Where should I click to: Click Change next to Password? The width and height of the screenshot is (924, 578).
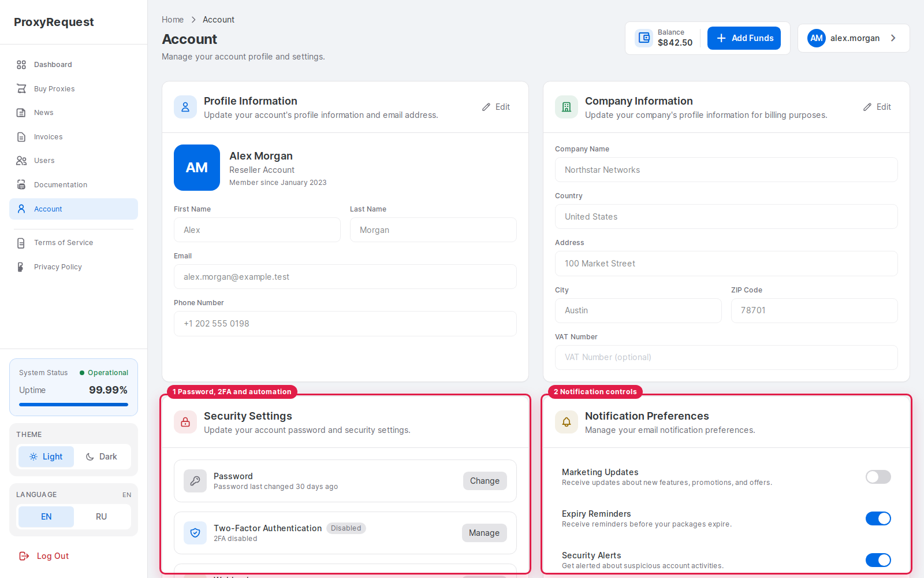click(485, 481)
